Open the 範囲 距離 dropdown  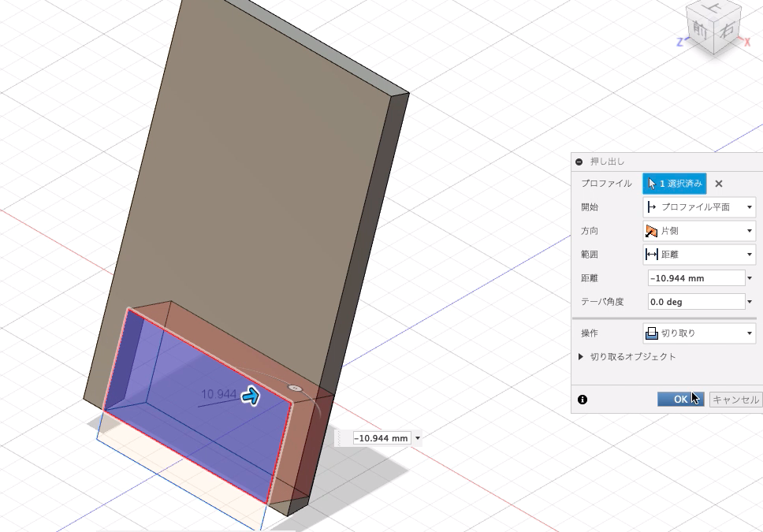click(699, 254)
